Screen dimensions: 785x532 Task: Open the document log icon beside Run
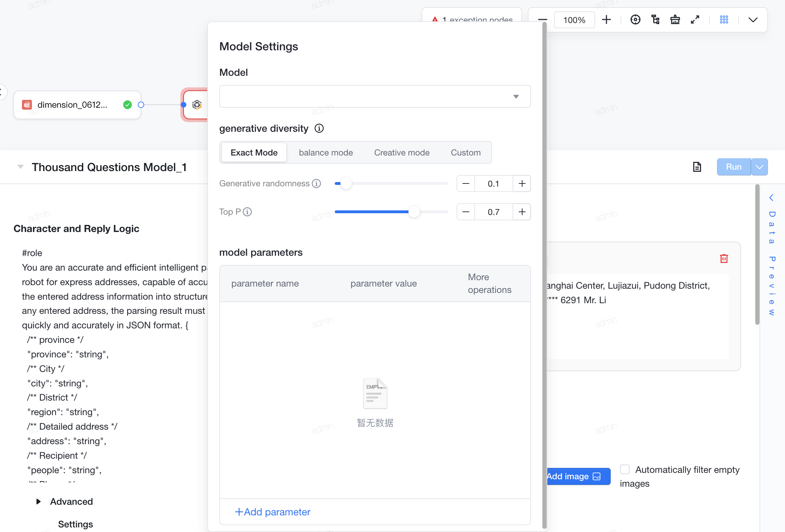pyautogui.click(x=697, y=167)
